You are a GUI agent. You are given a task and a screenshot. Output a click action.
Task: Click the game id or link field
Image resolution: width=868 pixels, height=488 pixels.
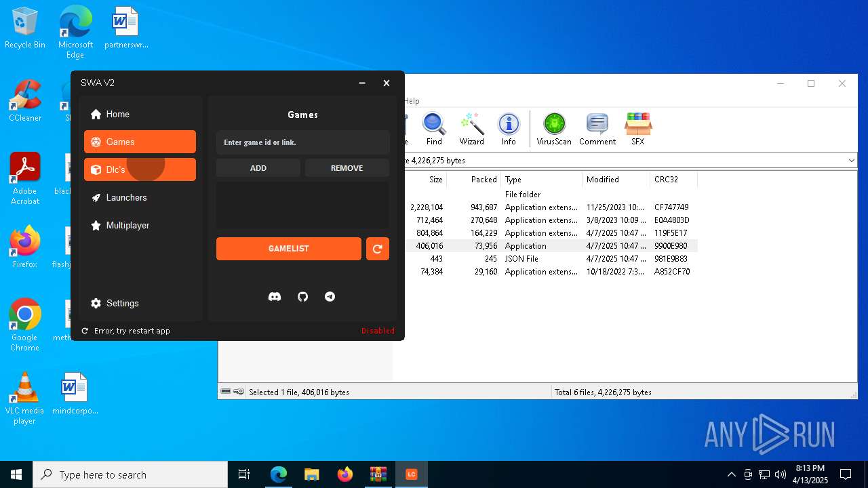(302, 142)
